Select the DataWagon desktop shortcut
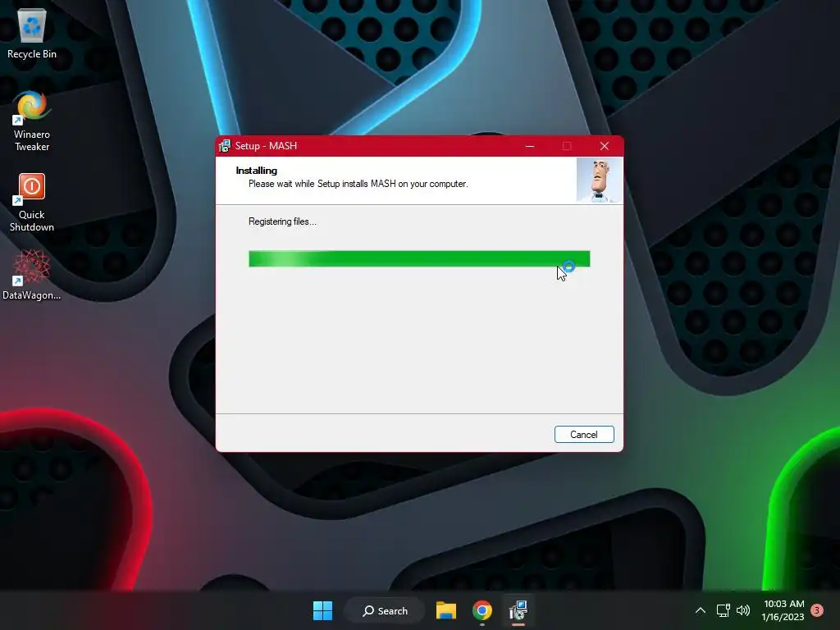 click(x=32, y=275)
